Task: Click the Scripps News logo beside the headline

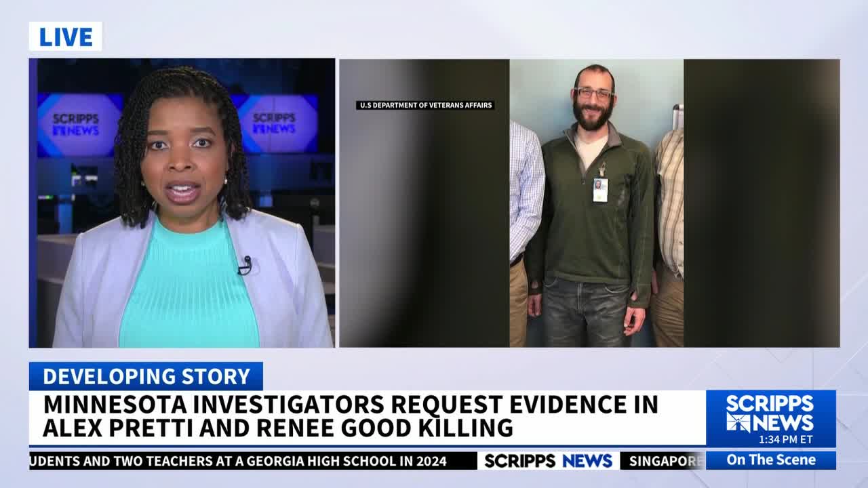Action: (x=770, y=413)
